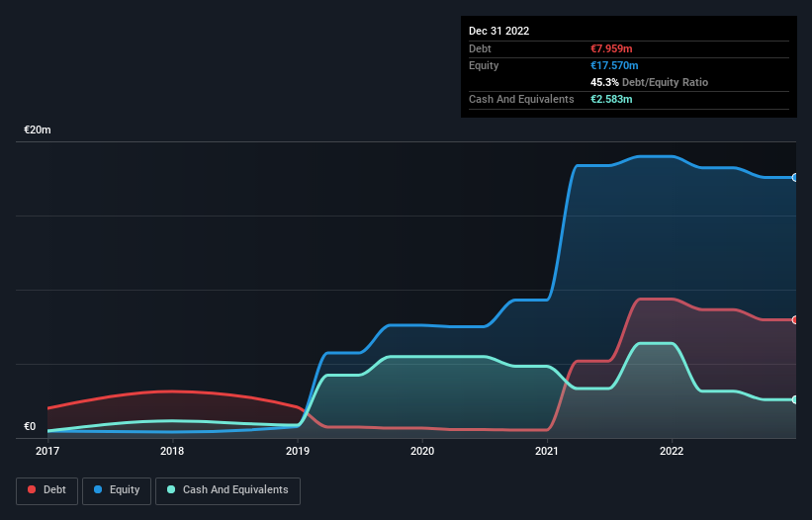The width and height of the screenshot is (812, 520).
Task: Click the Equity label in tooltip
Action: pyautogui.click(x=484, y=65)
